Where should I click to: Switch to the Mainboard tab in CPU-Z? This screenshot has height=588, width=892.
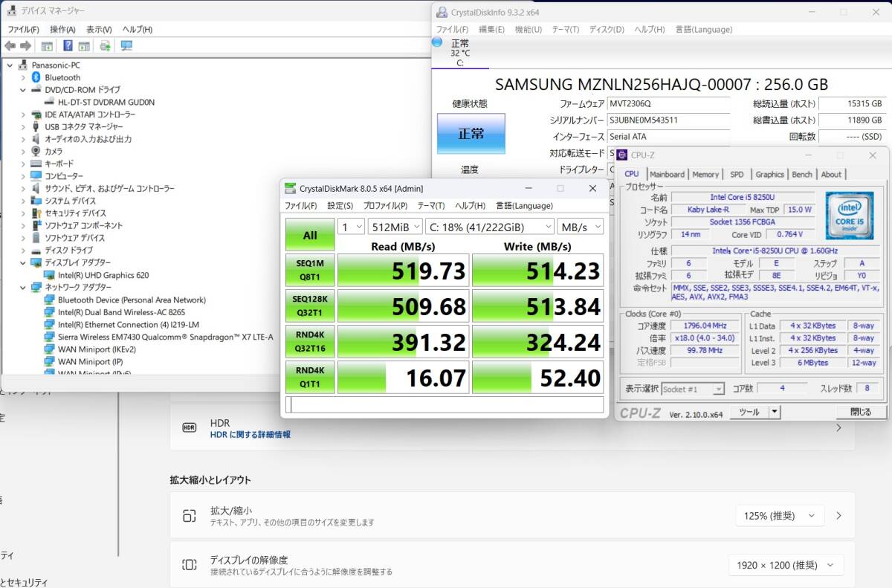tap(667, 174)
